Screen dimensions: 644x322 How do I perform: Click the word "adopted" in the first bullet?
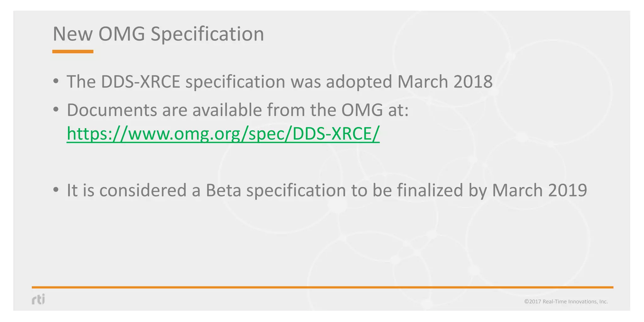[x=359, y=81]
